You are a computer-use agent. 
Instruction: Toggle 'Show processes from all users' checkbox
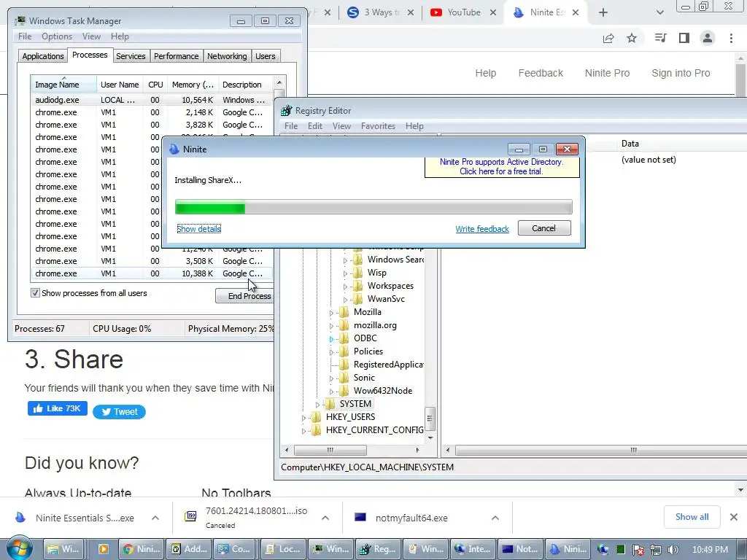[x=35, y=293]
